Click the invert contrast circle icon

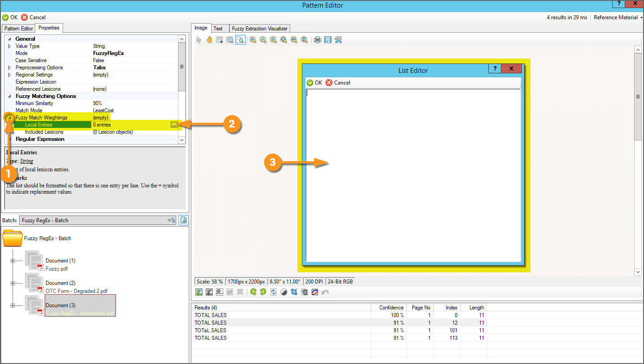(284, 292)
